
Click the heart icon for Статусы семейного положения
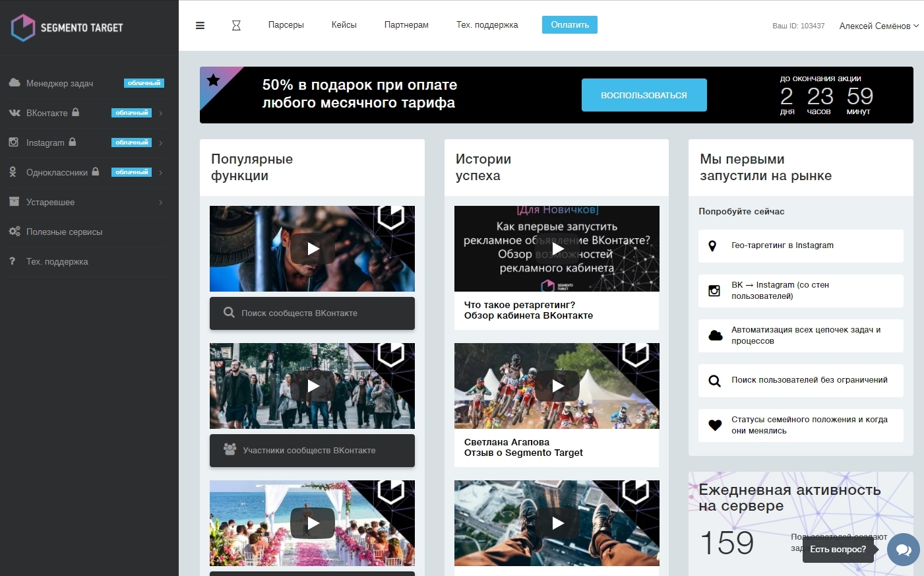[715, 426]
